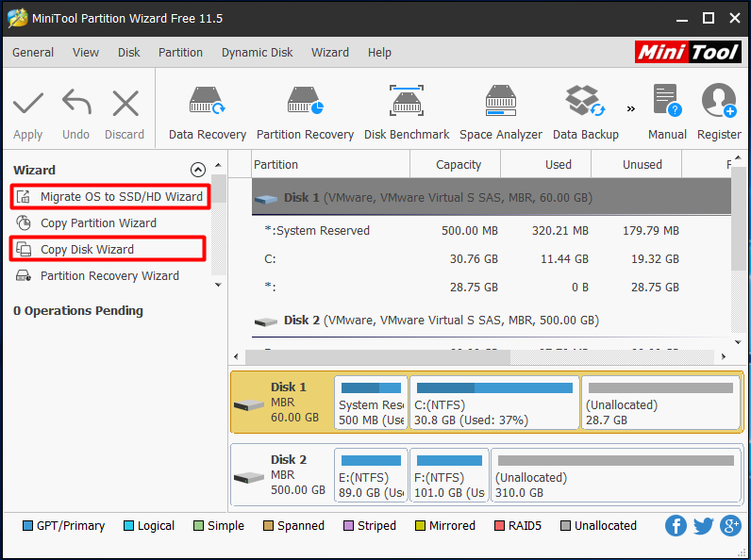Open the Disk menu

click(129, 52)
